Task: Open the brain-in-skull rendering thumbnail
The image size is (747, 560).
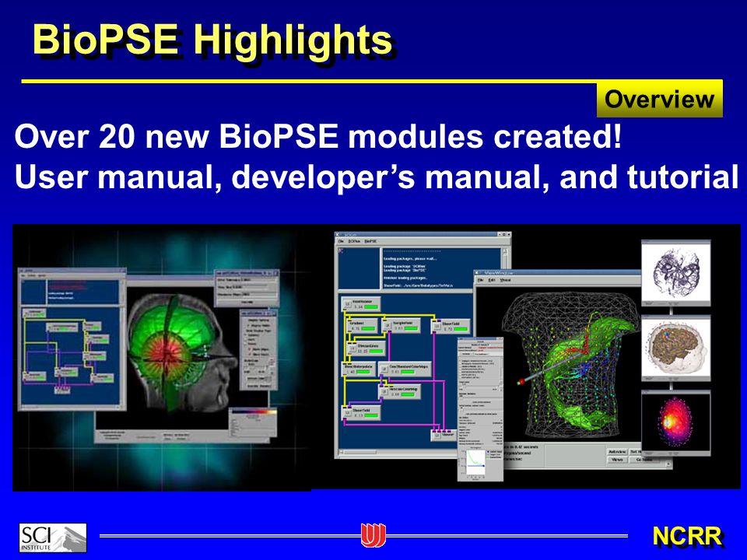Action: click(x=676, y=347)
